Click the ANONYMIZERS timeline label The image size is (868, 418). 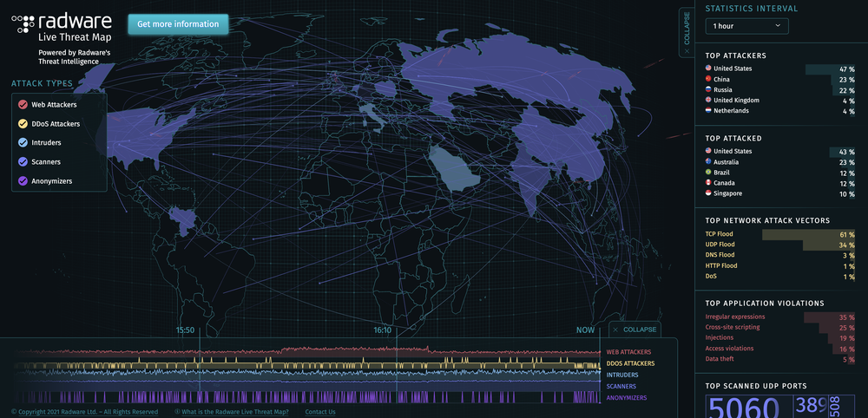click(627, 397)
